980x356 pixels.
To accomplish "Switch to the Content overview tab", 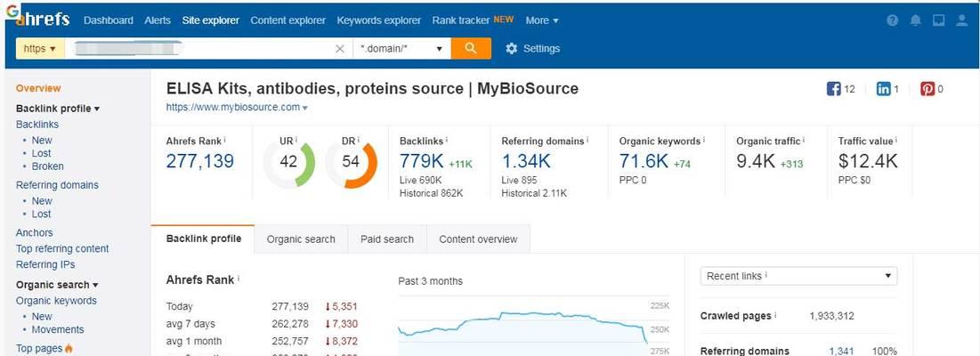I will click(478, 239).
